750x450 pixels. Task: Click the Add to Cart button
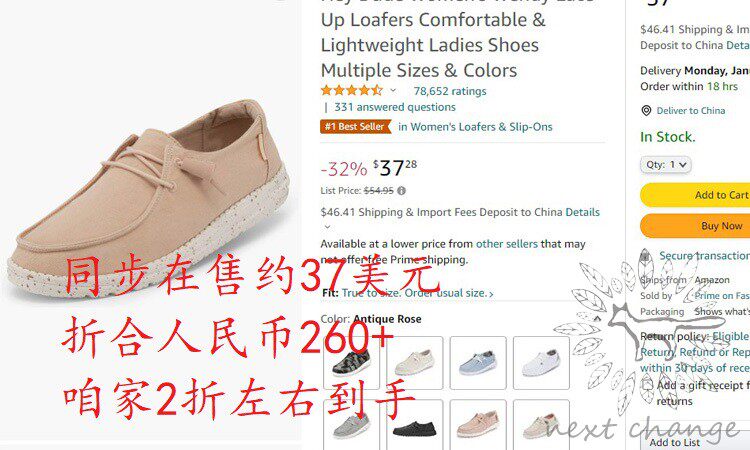click(695, 195)
